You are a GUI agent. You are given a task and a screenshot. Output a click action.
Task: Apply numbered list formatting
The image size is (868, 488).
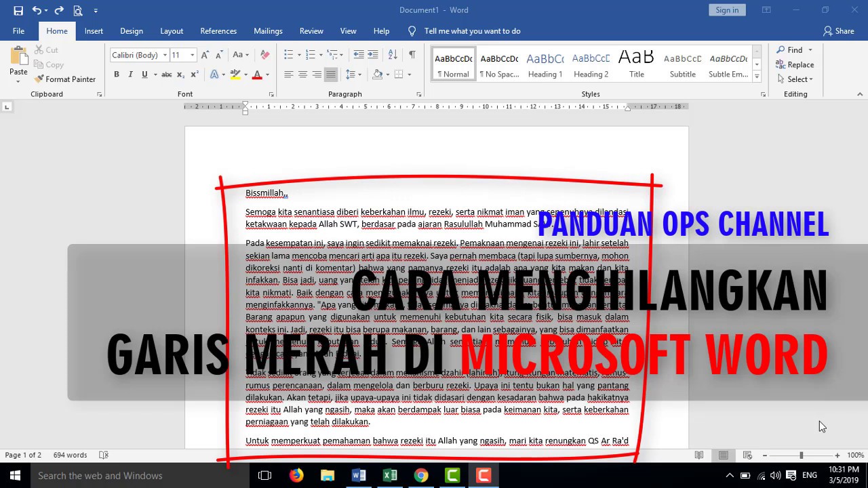pos(311,55)
